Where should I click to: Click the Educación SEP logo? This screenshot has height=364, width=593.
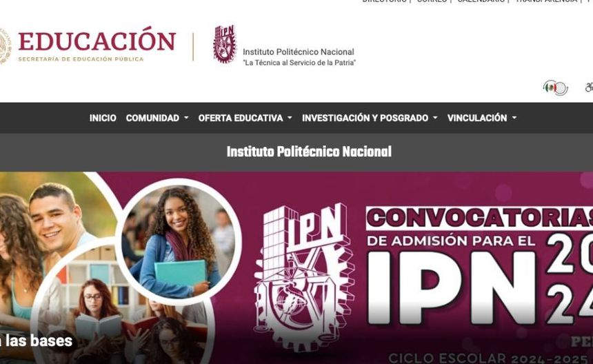tap(97, 45)
